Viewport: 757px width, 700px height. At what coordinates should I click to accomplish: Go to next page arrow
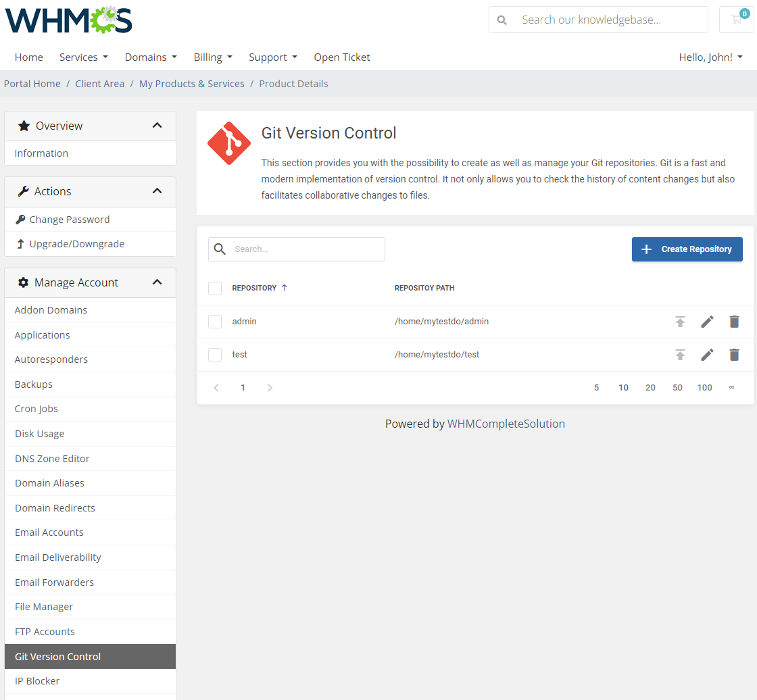click(x=270, y=388)
